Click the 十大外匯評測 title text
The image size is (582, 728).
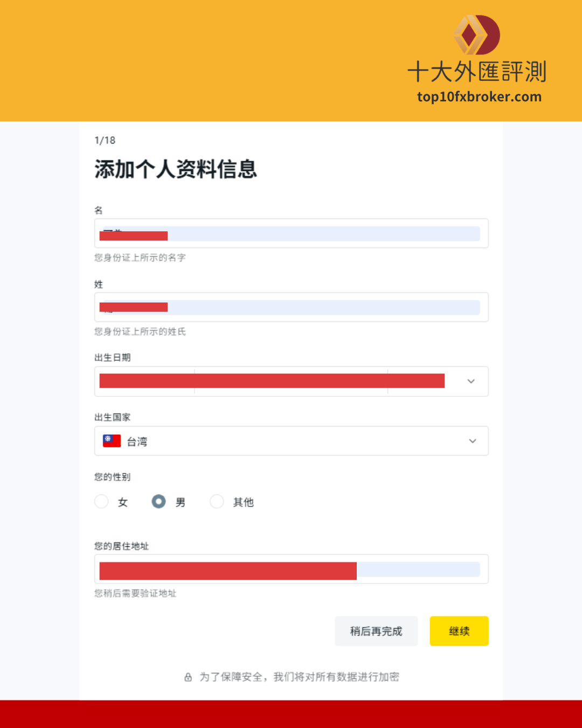[x=477, y=72]
